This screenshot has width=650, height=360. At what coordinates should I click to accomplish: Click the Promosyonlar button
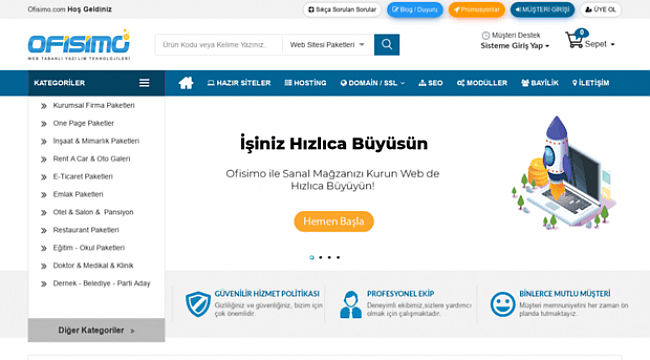point(477,10)
